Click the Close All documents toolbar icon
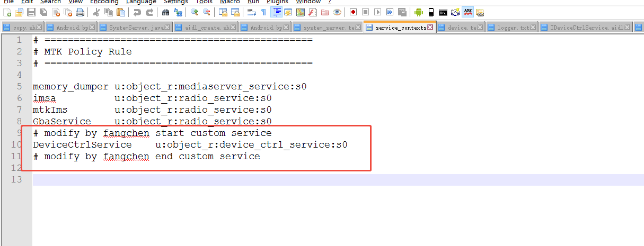Image resolution: width=644 pixels, height=246 pixels. pyautogui.click(x=68, y=12)
